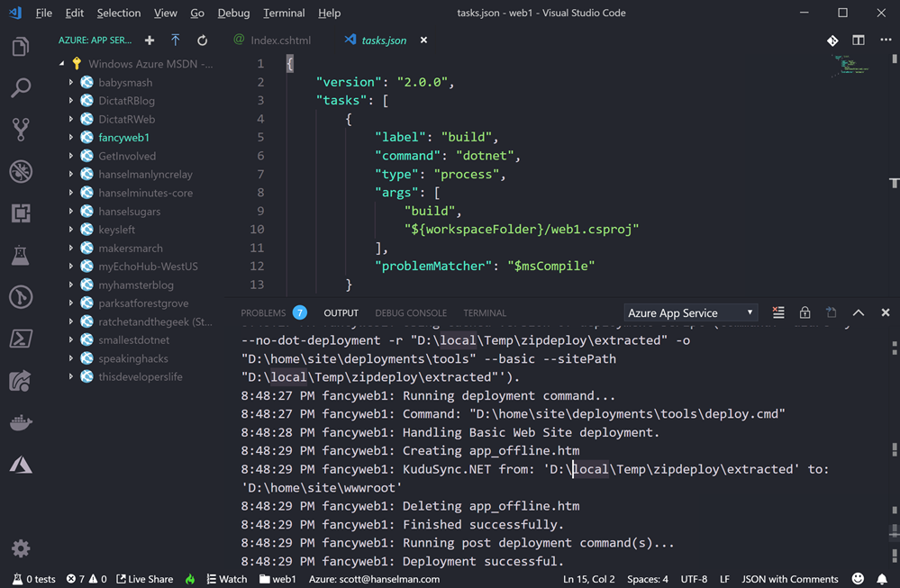Open the Search view icon
The width and height of the screenshot is (900, 588).
21,88
